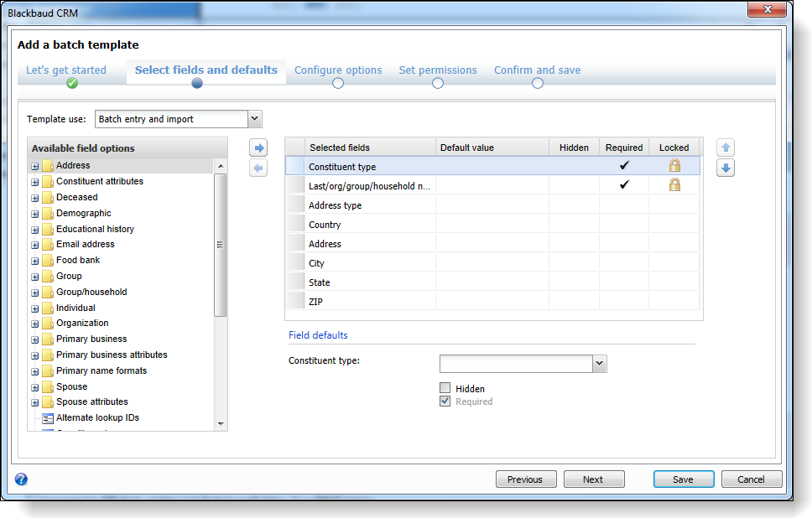Click the available fields list scrollbar
812x518 pixels.
(x=221, y=245)
